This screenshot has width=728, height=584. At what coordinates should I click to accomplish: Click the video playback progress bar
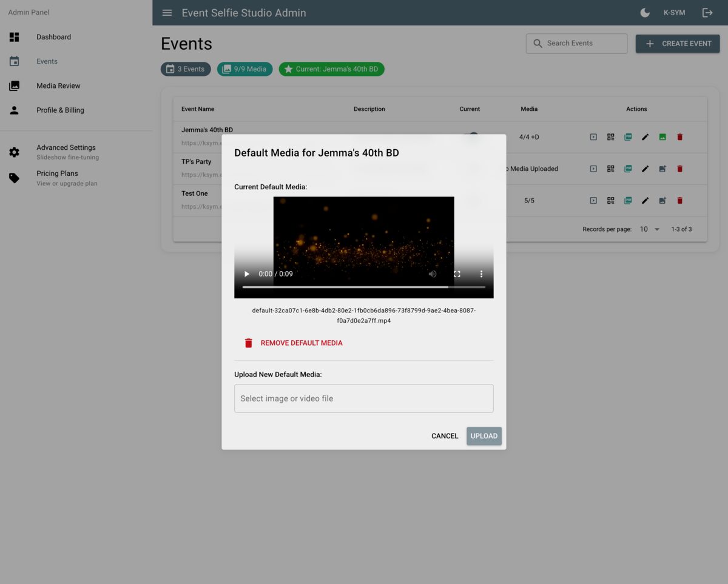363,286
